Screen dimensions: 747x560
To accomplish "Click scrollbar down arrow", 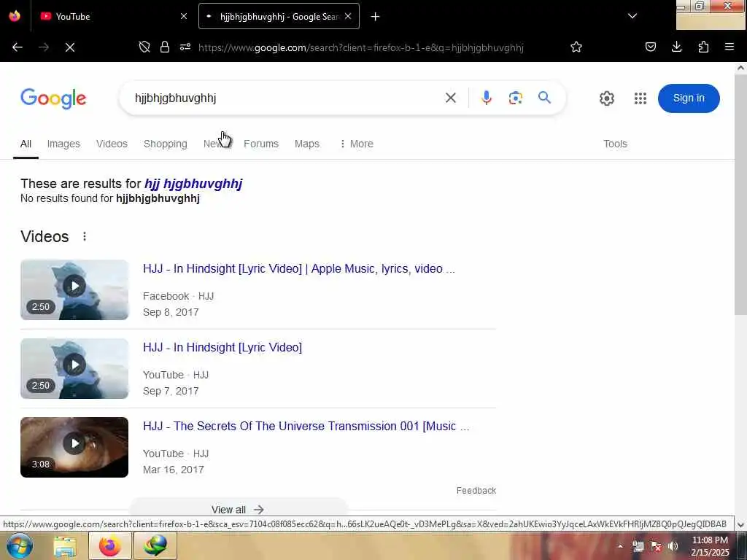I will tap(740, 525).
